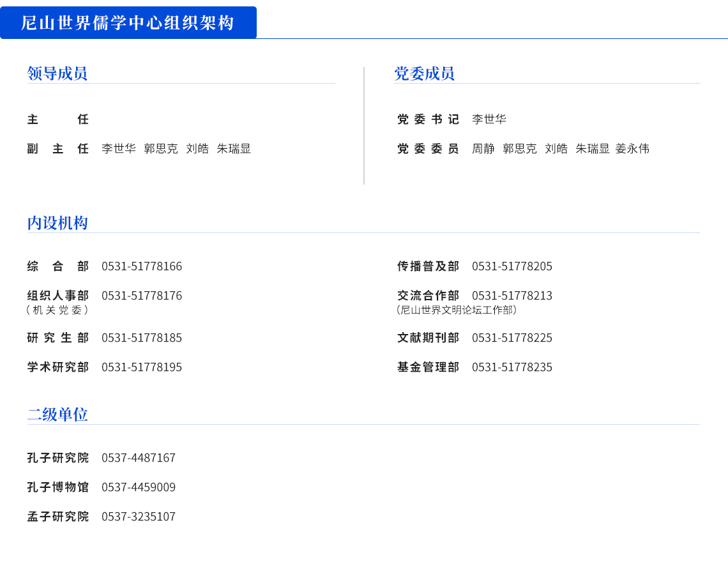Select the 领导成员 section heading
The image size is (728, 562).
tap(57, 73)
